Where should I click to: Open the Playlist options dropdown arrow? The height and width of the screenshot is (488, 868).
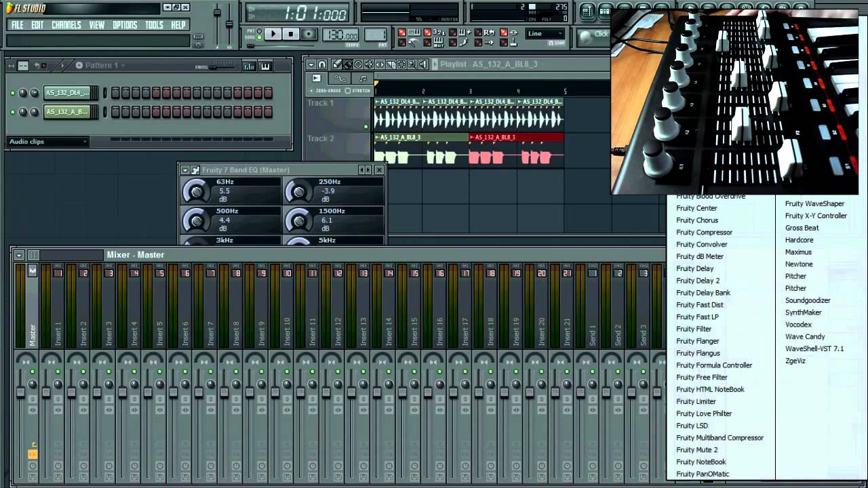tap(311, 64)
